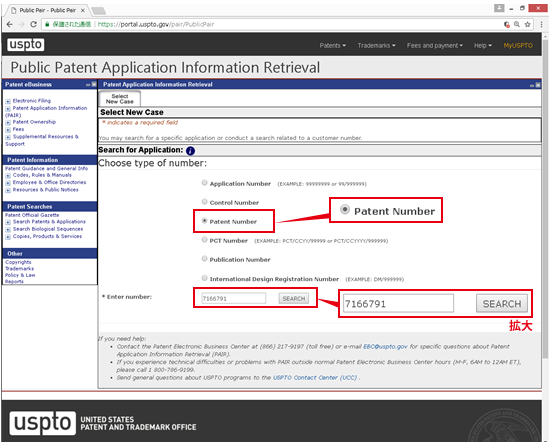
Task: Open the Trademarks dropdown menu
Action: (376, 46)
